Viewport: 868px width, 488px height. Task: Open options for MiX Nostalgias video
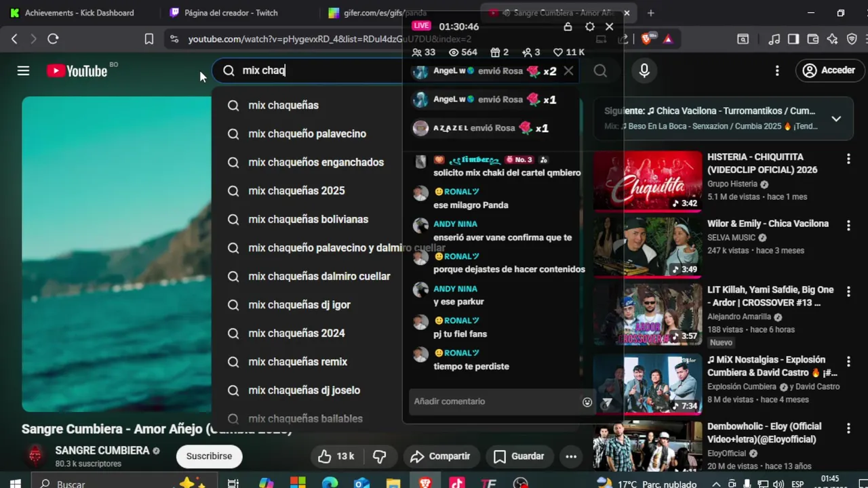[x=848, y=361]
